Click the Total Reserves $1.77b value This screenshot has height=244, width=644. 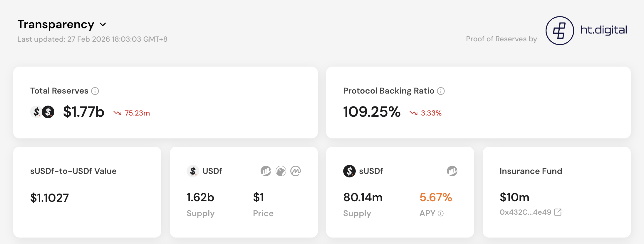[83, 112]
